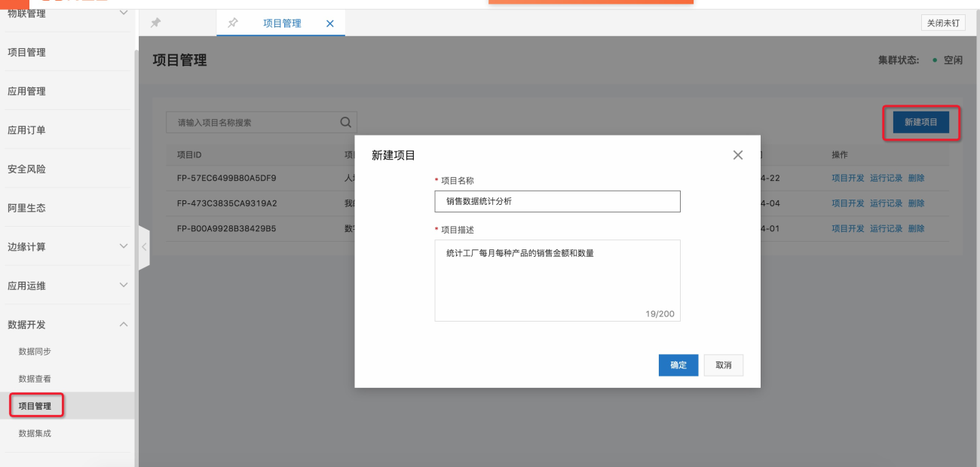Switch to the 项目管理 tab
980x467 pixels.
tap(282, 23)
